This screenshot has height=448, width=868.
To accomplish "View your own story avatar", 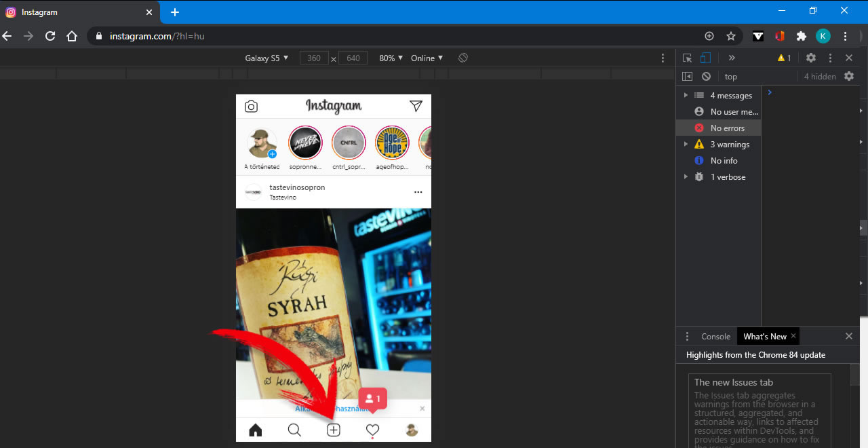I will point(262,143).
